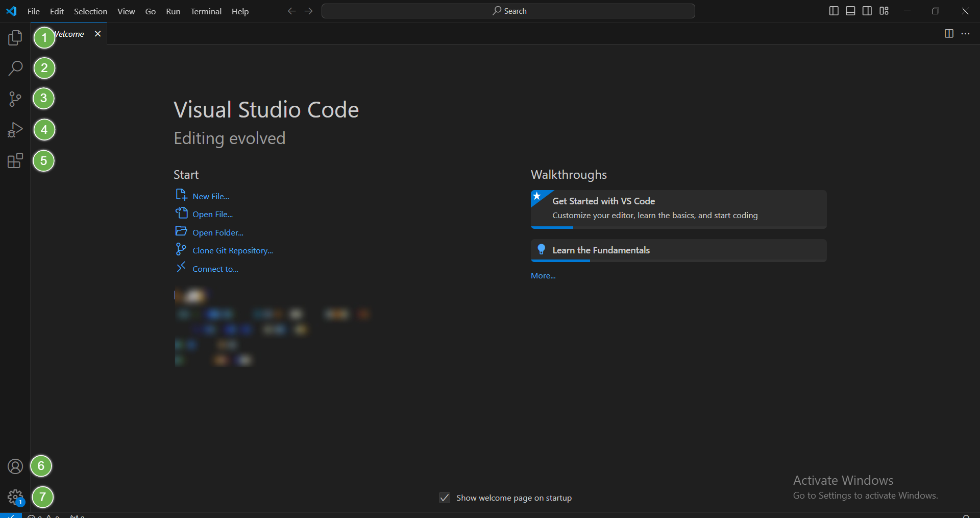
Task: Open the Source Control view
Action: point(15,99)
